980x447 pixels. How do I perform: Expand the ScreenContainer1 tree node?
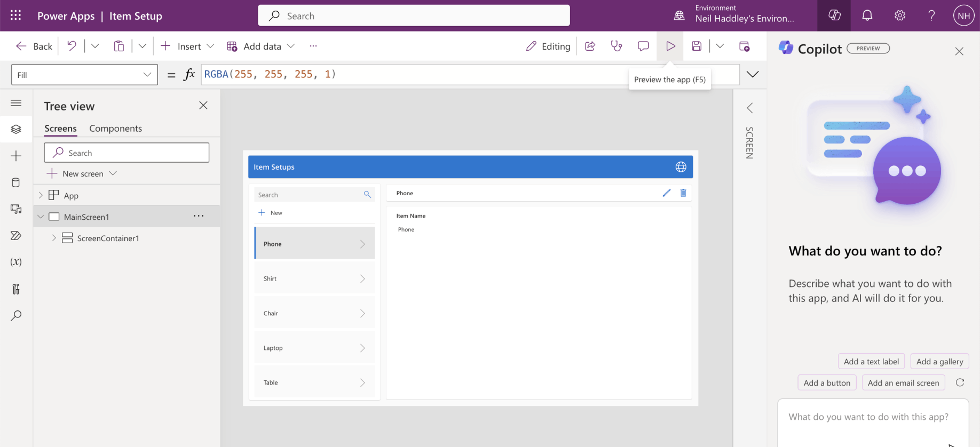[x=54, y=238]
